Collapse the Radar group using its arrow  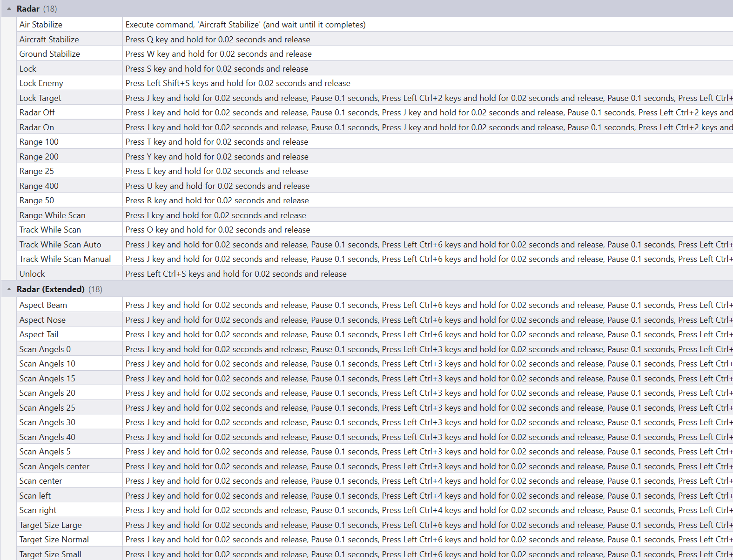pyautogui.click(x=9, y=9)
